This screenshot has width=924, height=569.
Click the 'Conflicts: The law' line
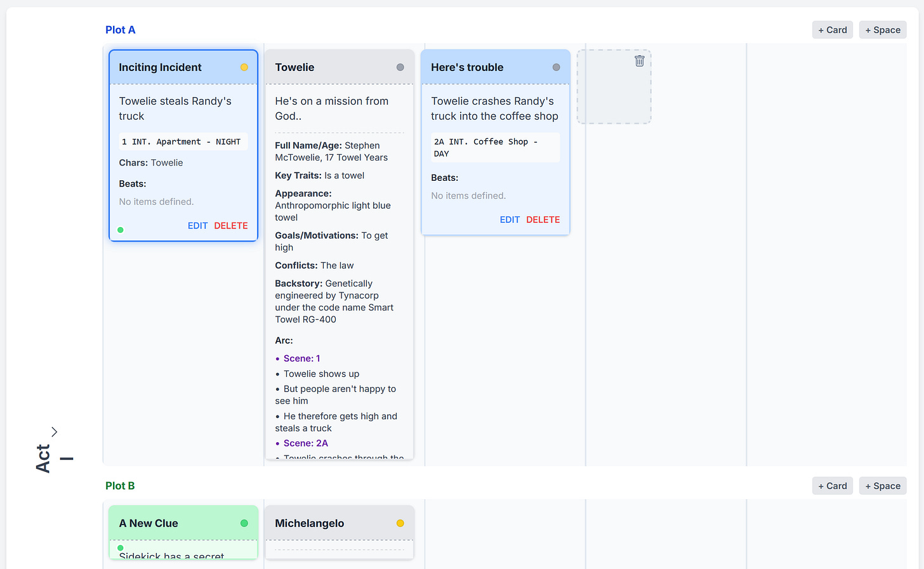coord(314,266)
